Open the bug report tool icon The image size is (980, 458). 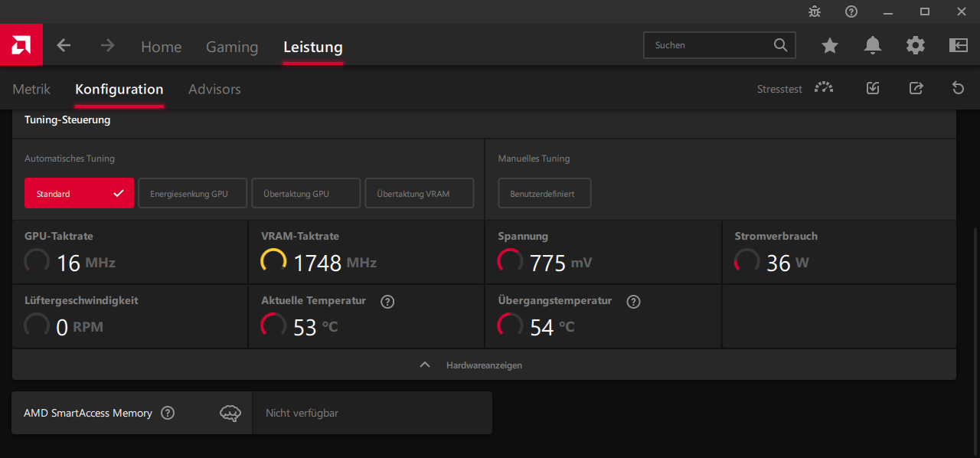815,11
